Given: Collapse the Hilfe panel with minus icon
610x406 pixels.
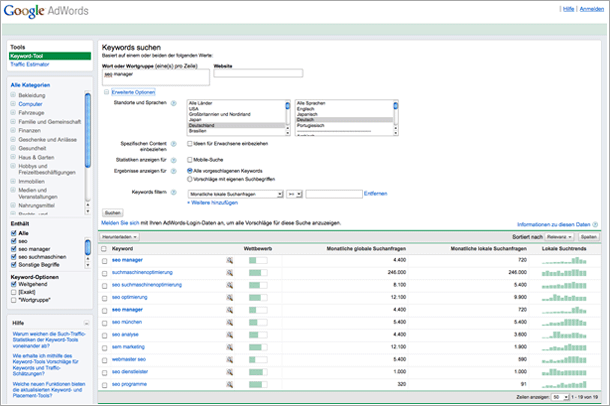Looking at the screenshot, I should (x=86, y=323).
